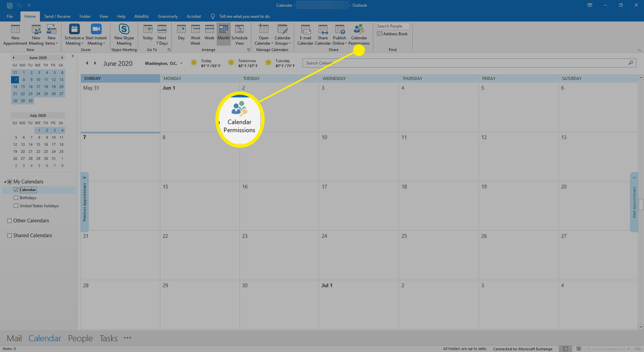The height and width of the screenshot is (352, 644).
Task: Collapse the ribbon with the chevron
Action: pos(639,50)
